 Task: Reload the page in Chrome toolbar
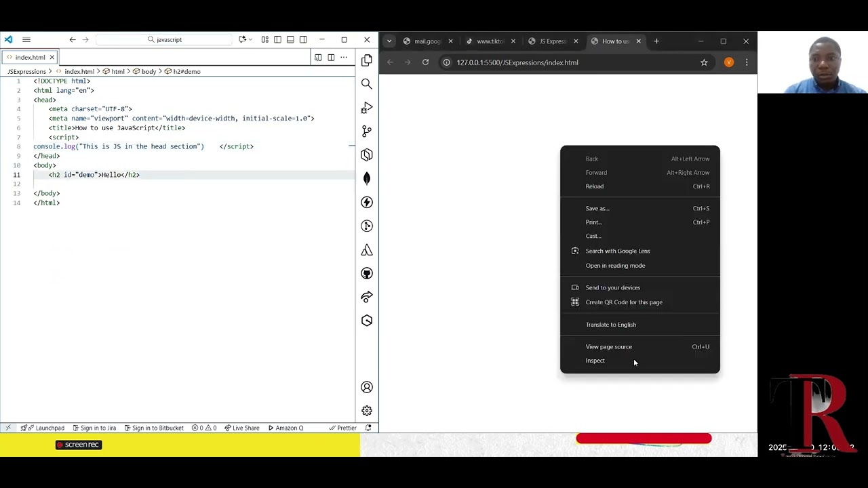coord(425,62)
